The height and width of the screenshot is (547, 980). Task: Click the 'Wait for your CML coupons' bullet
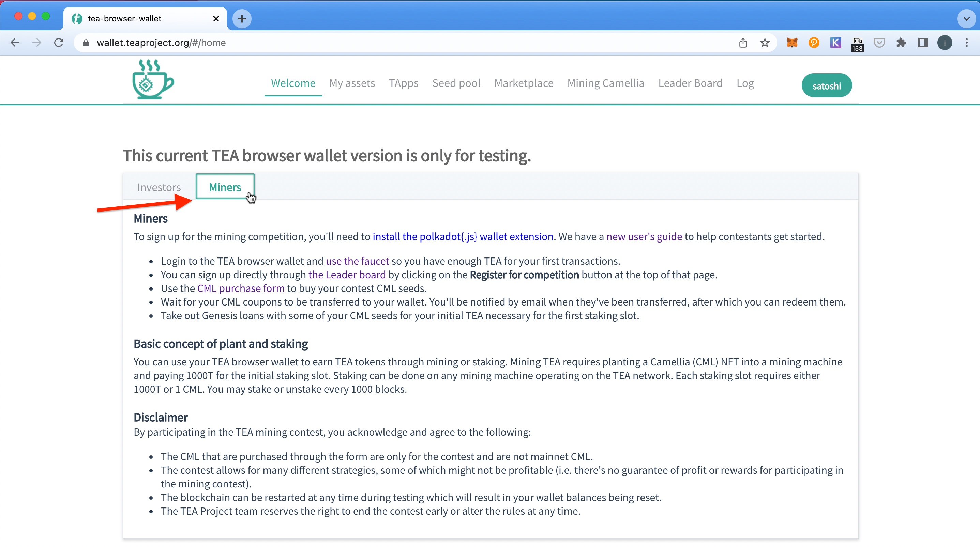(503, 302)
